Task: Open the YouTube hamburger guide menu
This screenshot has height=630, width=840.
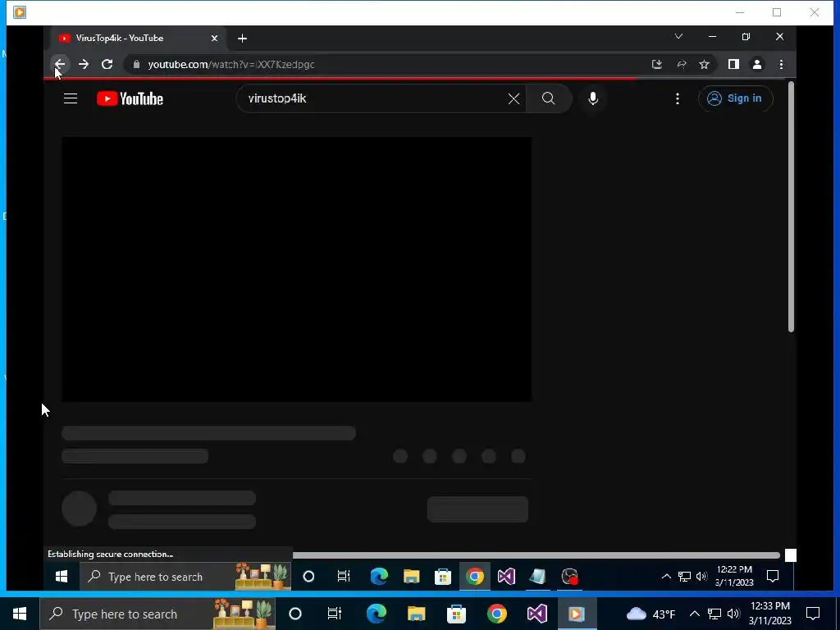Action: pyautogui.click(x=71, y=98)
